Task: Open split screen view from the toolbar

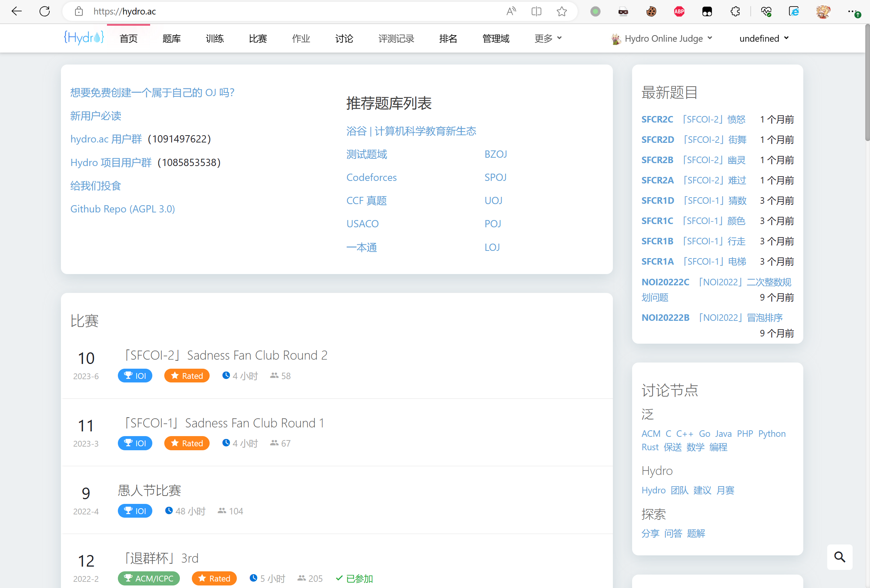Action: (536, 11)
